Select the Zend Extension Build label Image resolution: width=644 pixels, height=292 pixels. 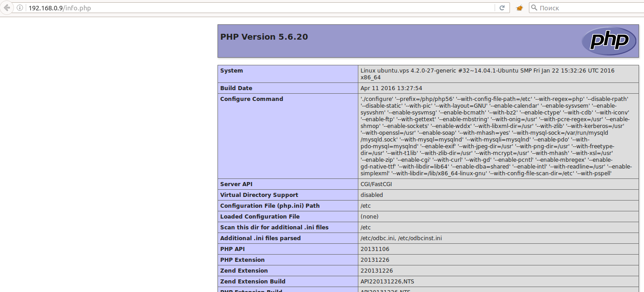(253, 282)
